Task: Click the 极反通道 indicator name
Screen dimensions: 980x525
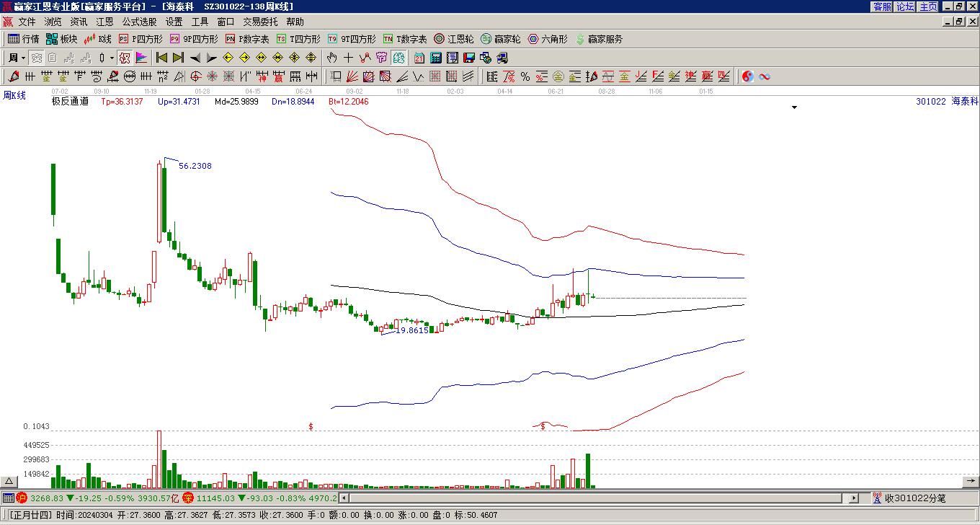Action: (x=70, y=102)
